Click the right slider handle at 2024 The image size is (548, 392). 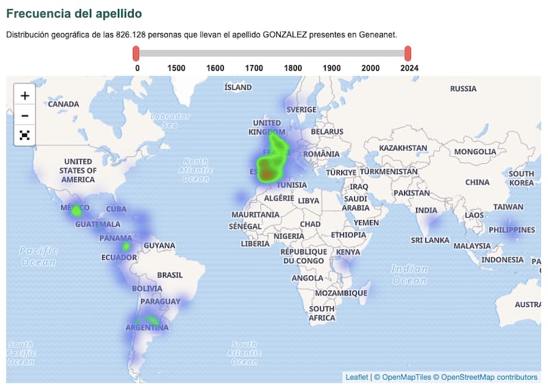pyautogui.click(x=408, y=53)
